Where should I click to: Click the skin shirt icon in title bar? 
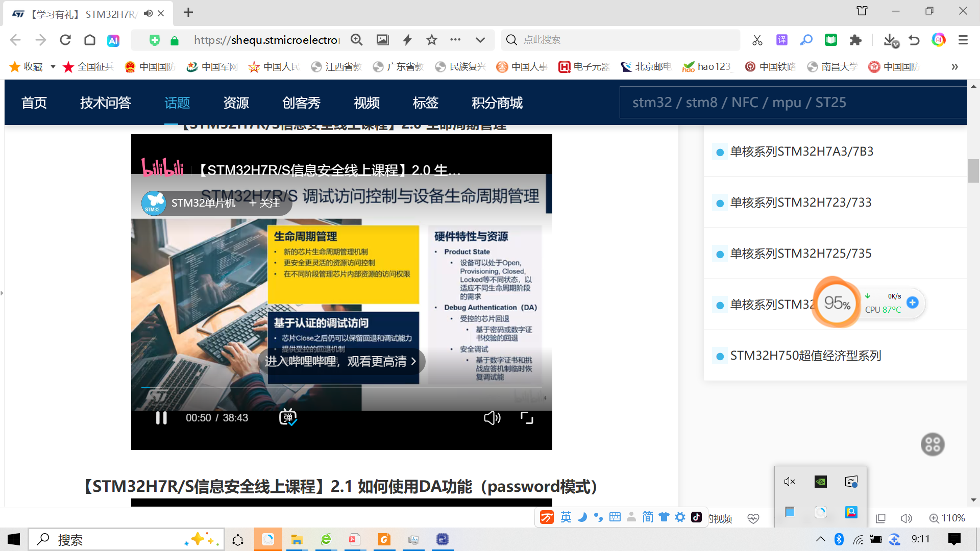[862, 11]
